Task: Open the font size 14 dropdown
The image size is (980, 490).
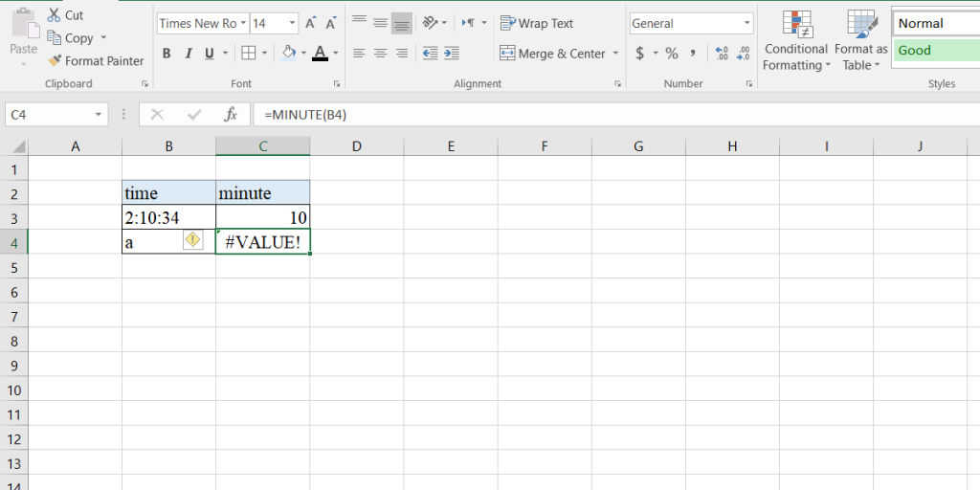Action: (292, 24)
